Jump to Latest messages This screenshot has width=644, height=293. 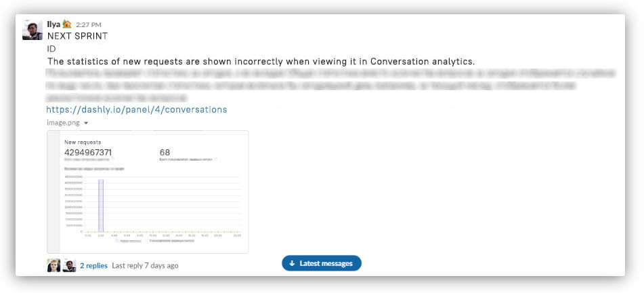point(322,263)
